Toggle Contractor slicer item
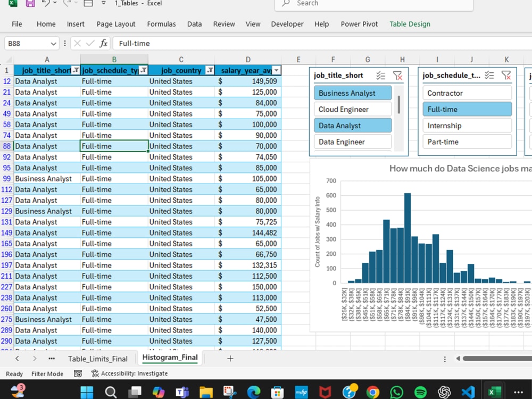532x399 pixels. pyautogui.click(x=467, y=93)
